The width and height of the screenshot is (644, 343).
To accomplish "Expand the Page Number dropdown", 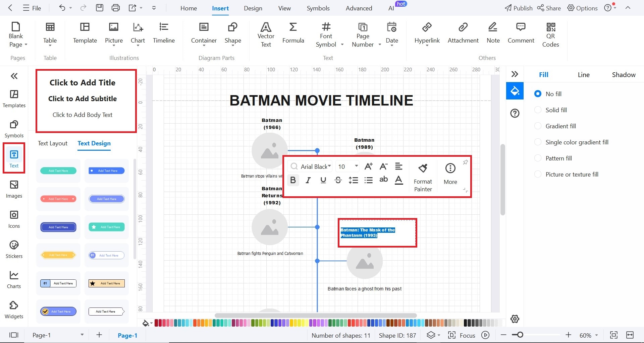I will point(380,45).
